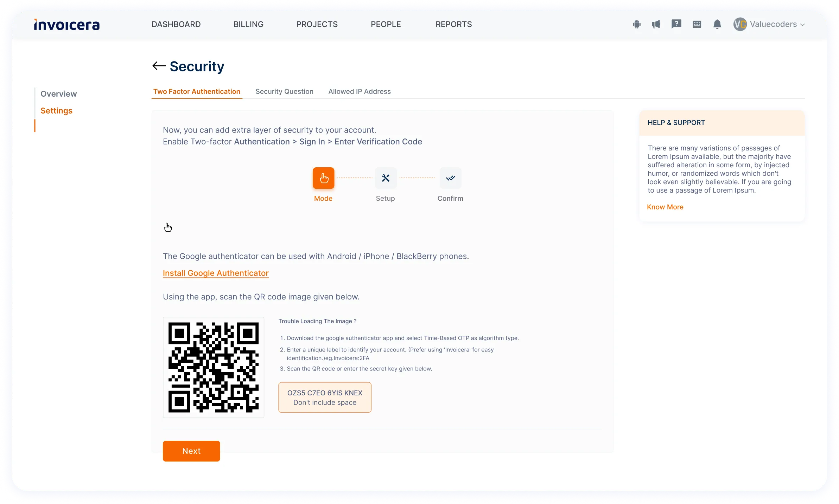Click the secret key input field
The height and width of the screenshot is (504, 839).
coord(325,397)
